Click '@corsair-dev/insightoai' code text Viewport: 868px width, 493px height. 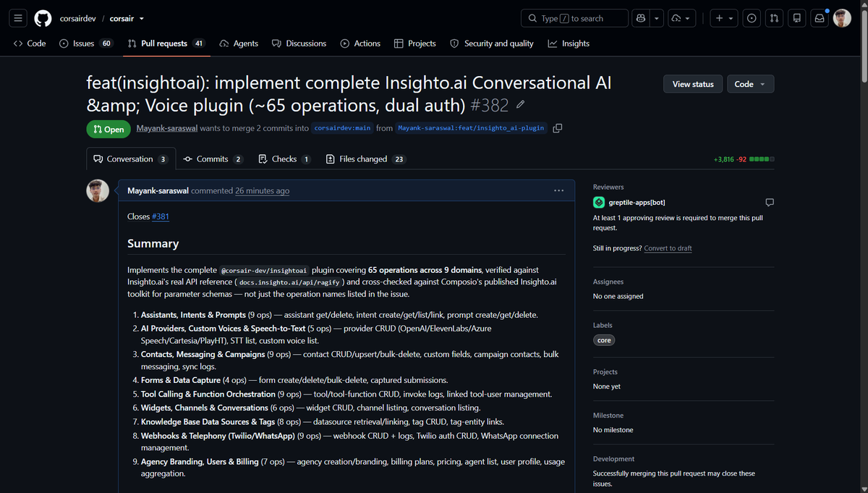click(x=263, y=270)
